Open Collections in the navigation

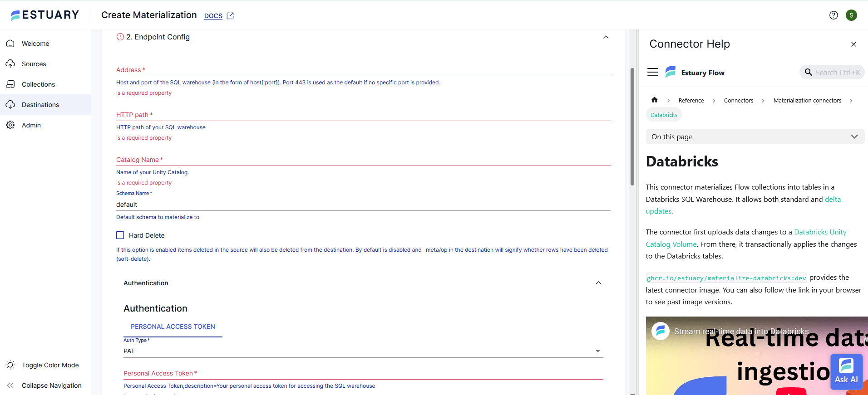[x=38, y=84]
